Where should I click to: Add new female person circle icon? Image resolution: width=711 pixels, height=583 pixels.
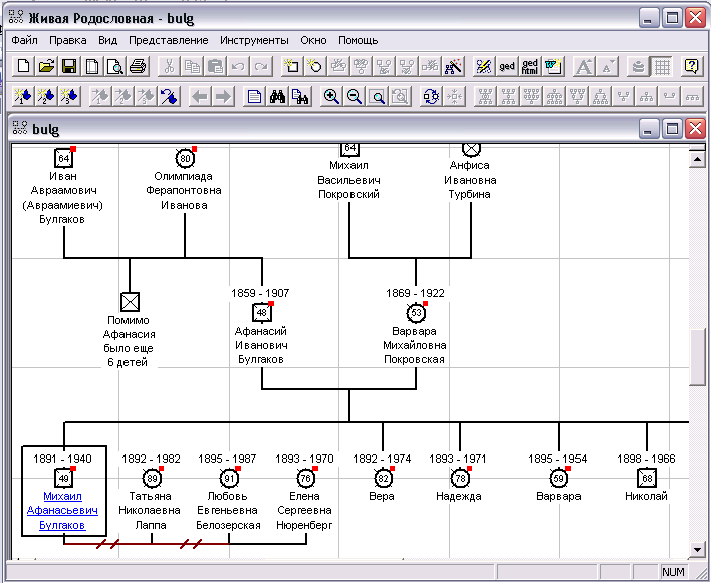314,67
